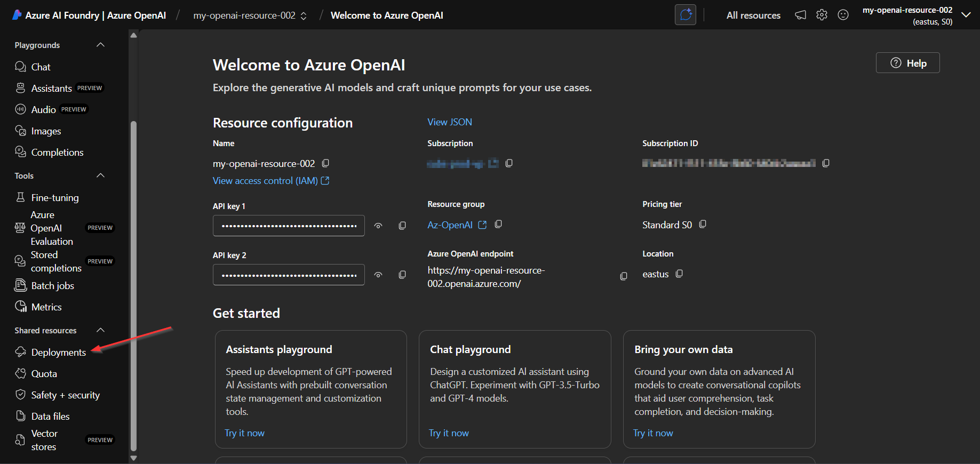
Task: Click the feedback smiley face icon
Action: (843, 15)
